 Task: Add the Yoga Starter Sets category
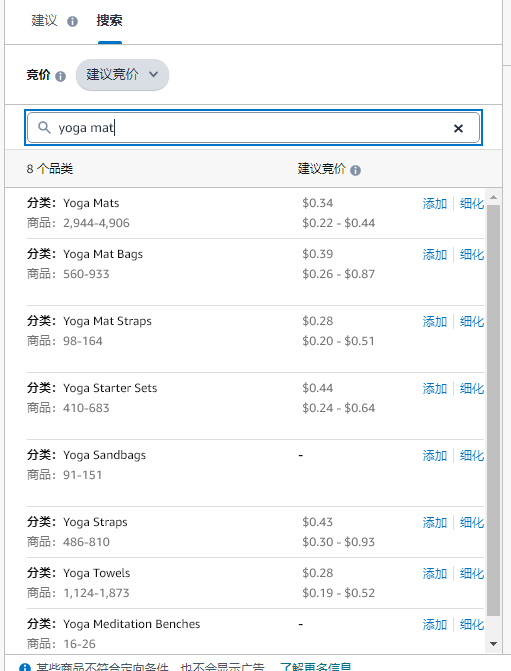click(435, 388)
